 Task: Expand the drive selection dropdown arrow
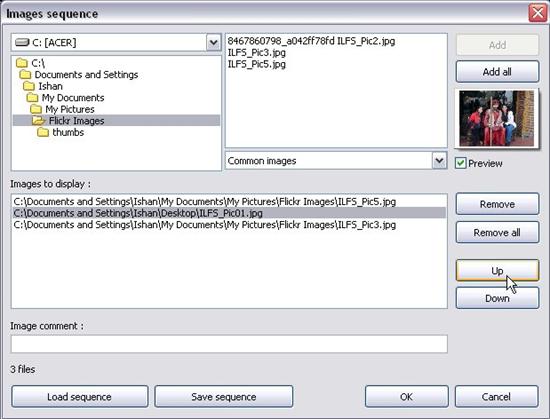(x=213, y=43)
